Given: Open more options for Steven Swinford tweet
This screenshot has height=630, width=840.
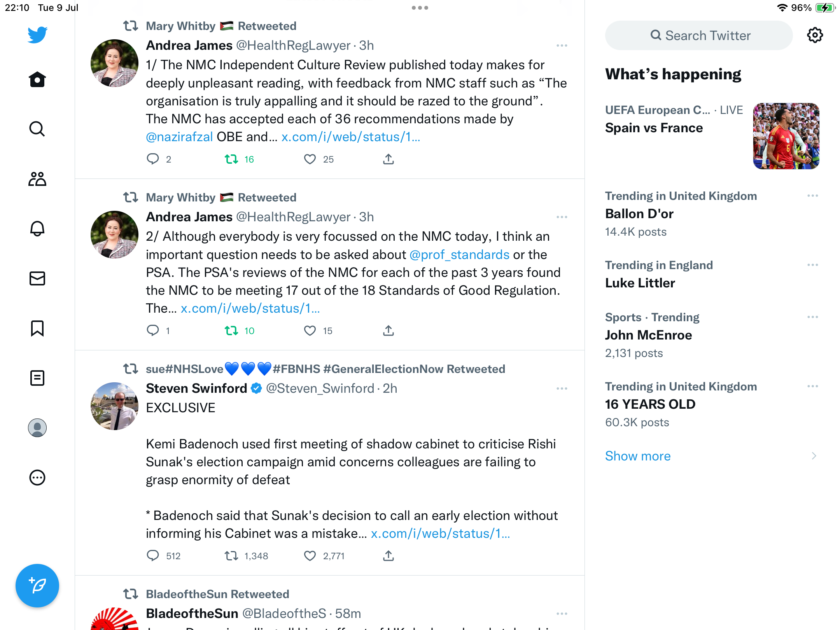Looking at the screenshot, I should tap(562, 388).
